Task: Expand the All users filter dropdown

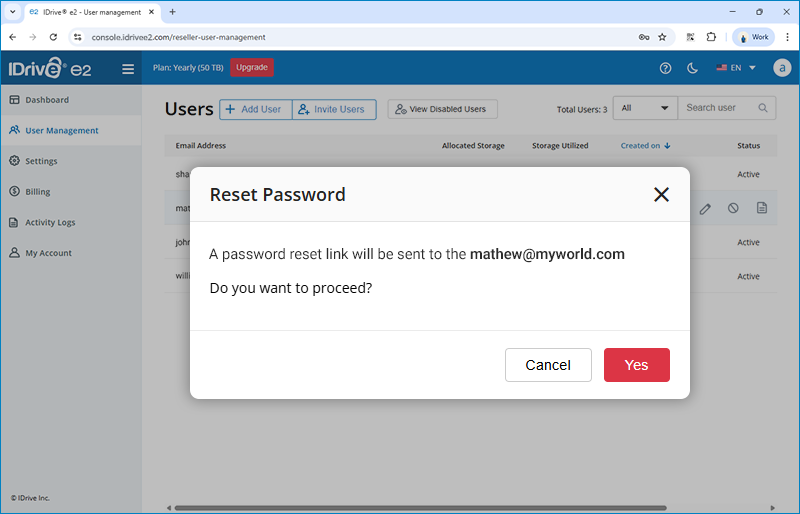Action: point(645,108)
